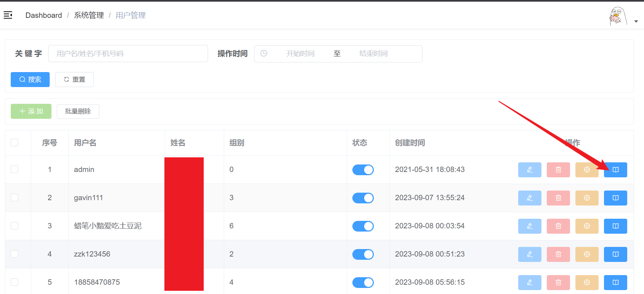644x294 pixels.
Task: Open the user avatar dropdown menu
Action: coord(623,17)
